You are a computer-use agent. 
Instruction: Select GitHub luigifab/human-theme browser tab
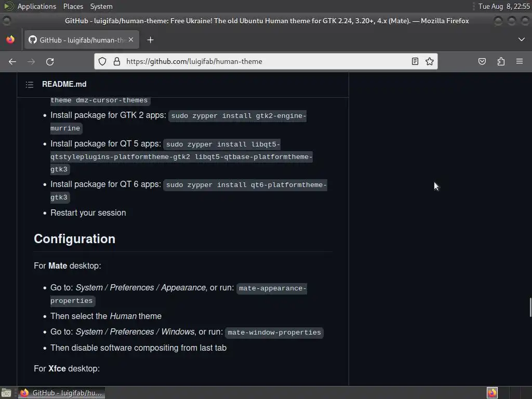82,40
